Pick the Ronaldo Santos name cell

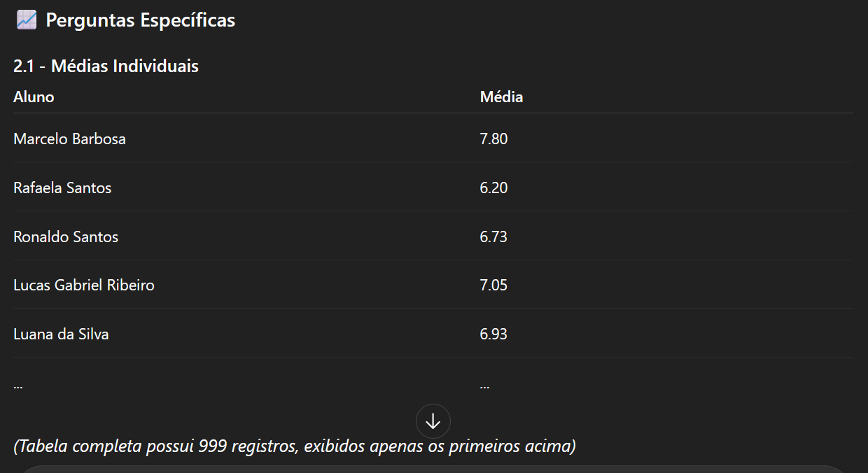pyautogui.click(x=66, y=236)
